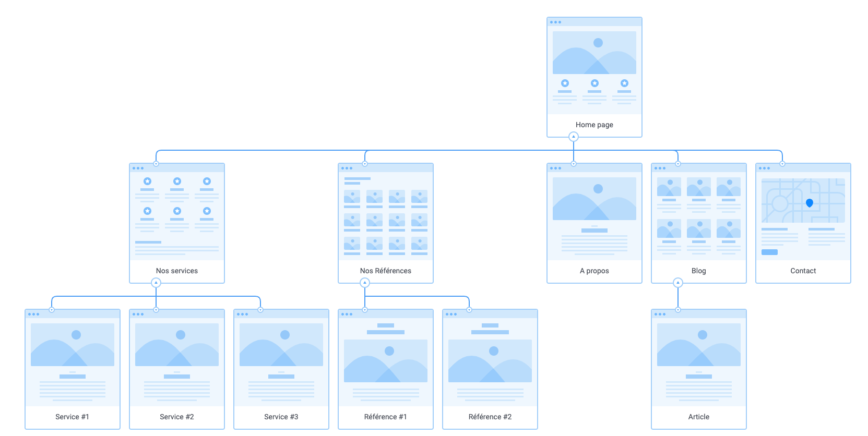Click the "A propos" page label
Viewport: 868px width, 436px height.
click(594, 271)
